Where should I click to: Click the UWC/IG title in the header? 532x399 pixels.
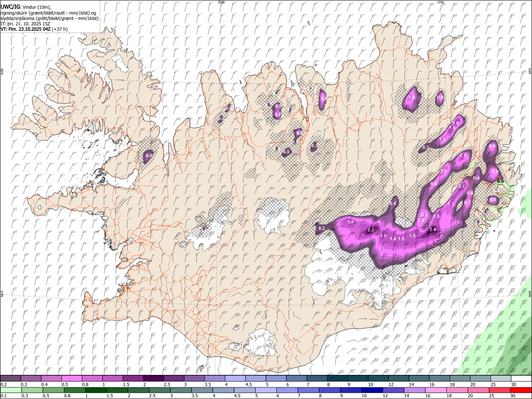coord(10,7)
